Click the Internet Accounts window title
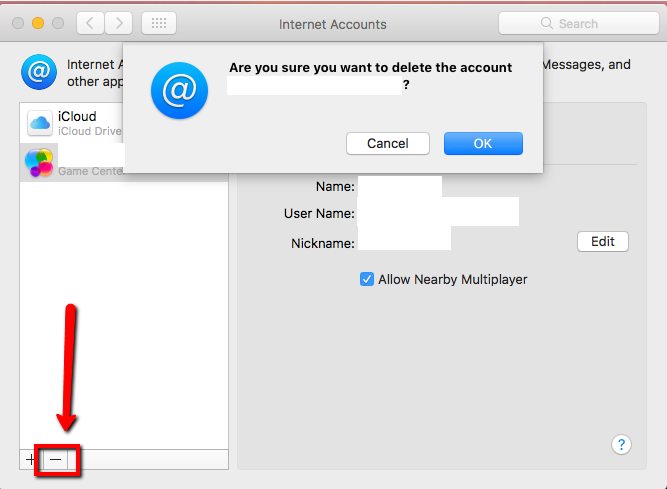Image resolution: width=667 pixels, height=489 pixels. 333,24
